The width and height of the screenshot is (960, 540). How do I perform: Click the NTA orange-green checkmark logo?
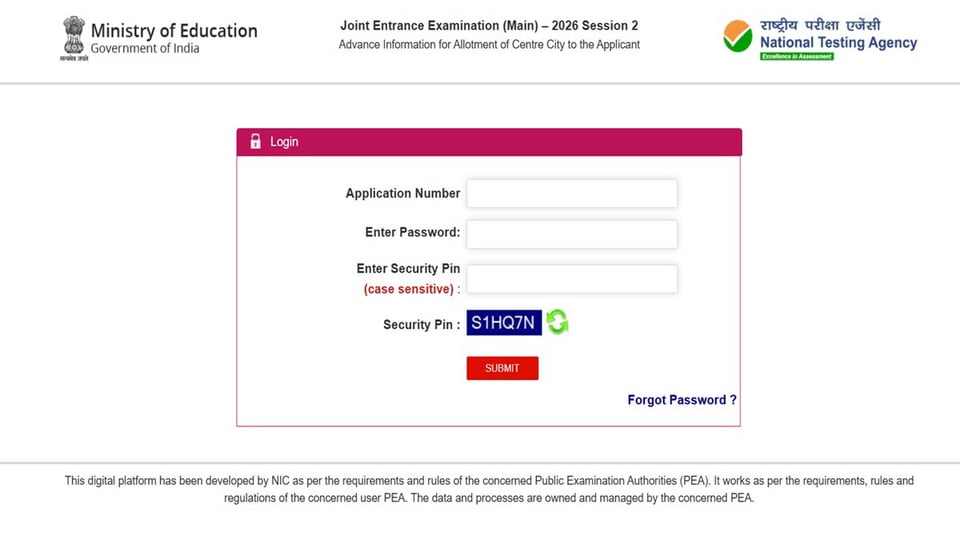(738, 36)
